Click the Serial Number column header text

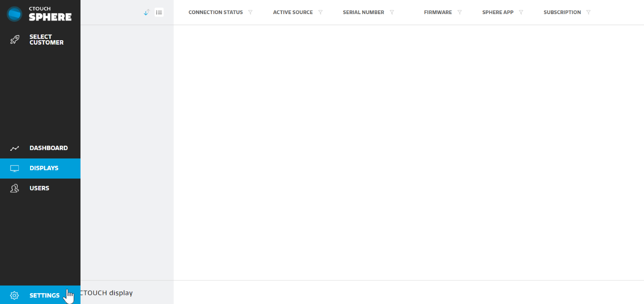click(x=363, y=12)
